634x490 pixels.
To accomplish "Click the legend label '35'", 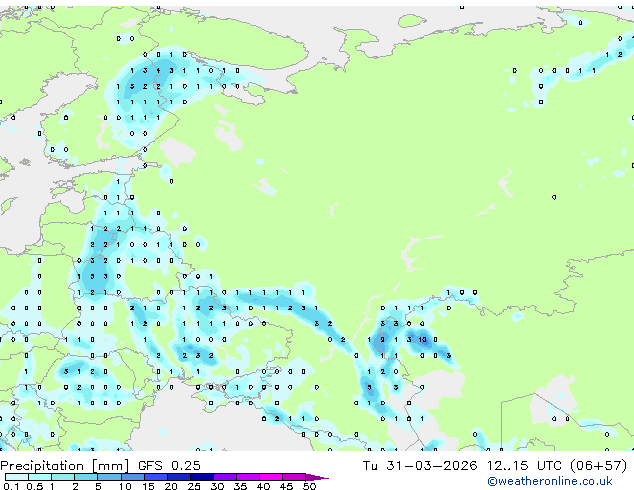I will pyautogui.click(x=240, y=486).
